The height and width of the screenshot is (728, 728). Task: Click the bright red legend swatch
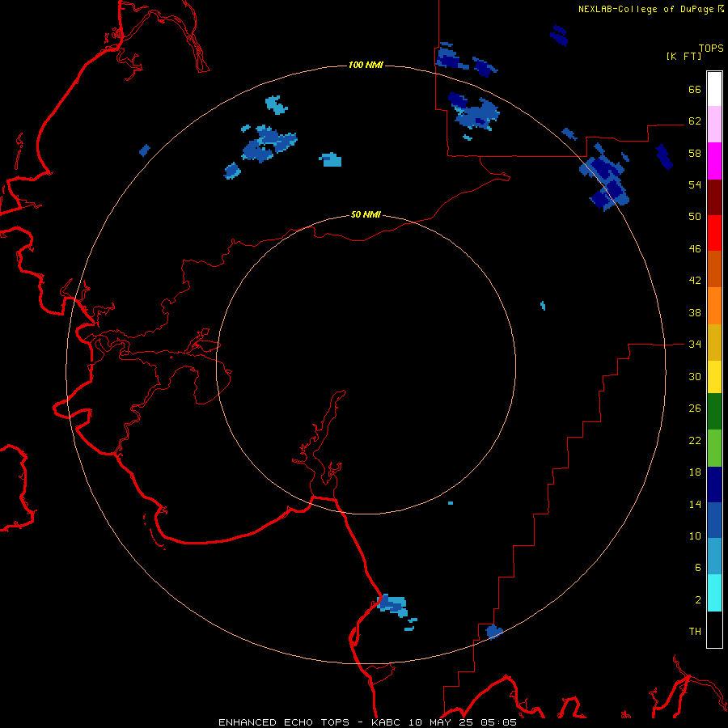(x=714, y=233)
